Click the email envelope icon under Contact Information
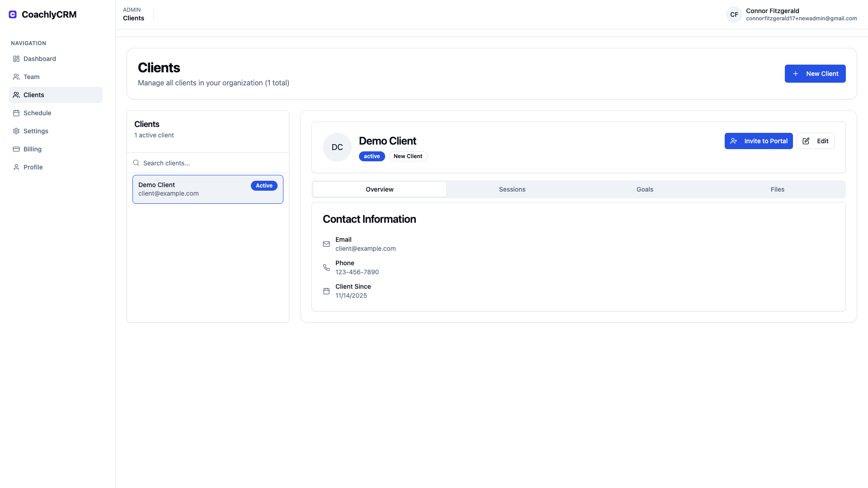Screen dimensions: 868x488 pyautogui.click(x=326, y=244)
